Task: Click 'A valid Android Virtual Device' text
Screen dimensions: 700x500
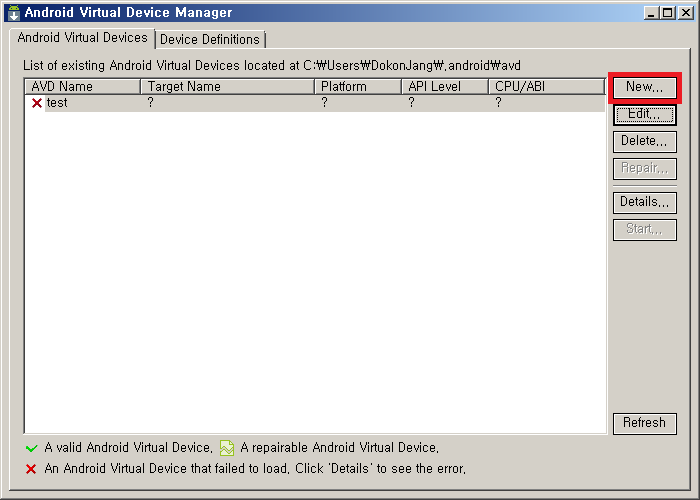Action: coord(129,448)
